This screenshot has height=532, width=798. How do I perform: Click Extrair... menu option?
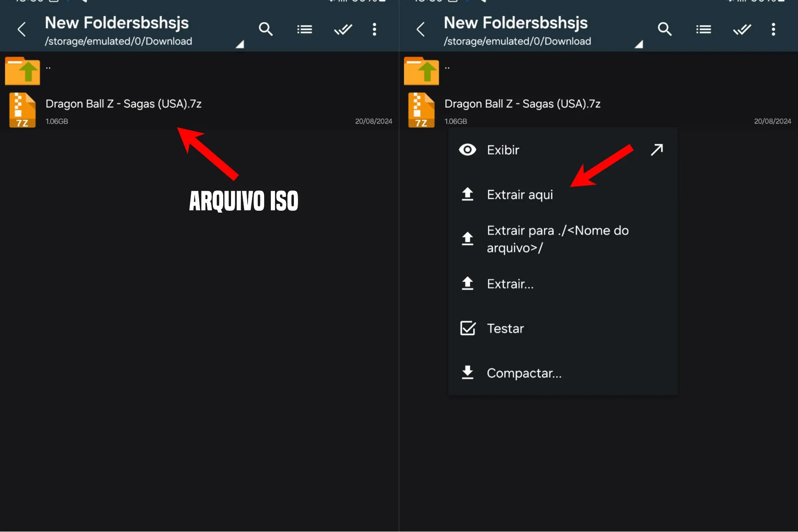(x=510, y=284)
